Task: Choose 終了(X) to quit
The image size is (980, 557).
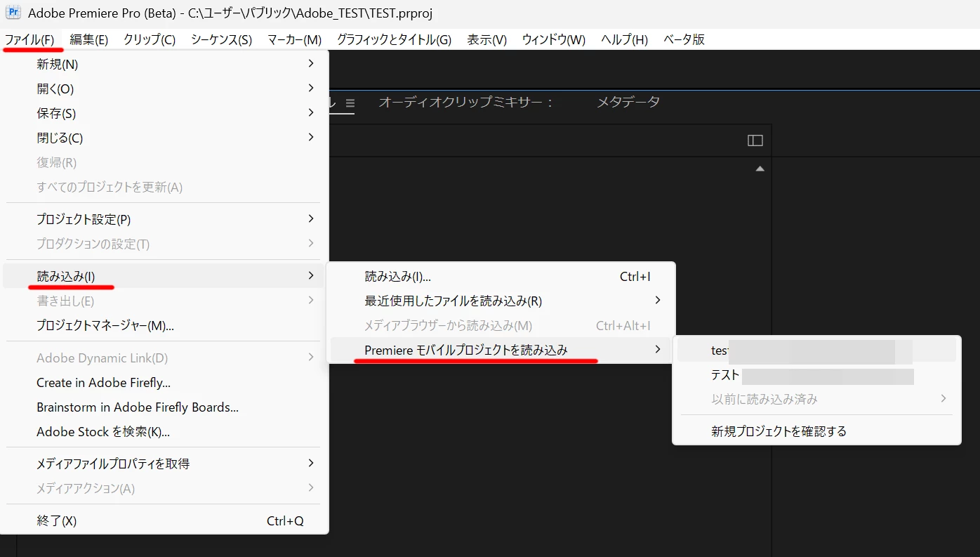Action: (x=164, y=521)
